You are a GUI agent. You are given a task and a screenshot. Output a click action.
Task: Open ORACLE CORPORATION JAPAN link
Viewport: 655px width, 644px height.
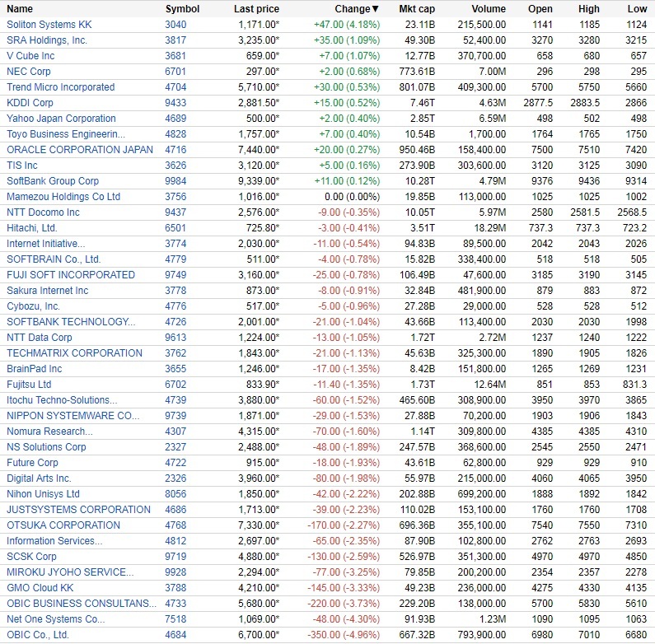pos(80,150)
